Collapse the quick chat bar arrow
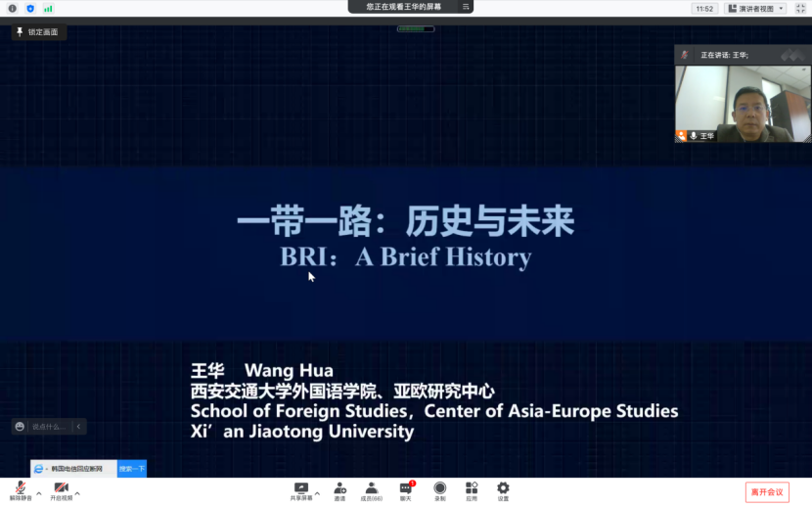812x508 pixels. (78, 427)
